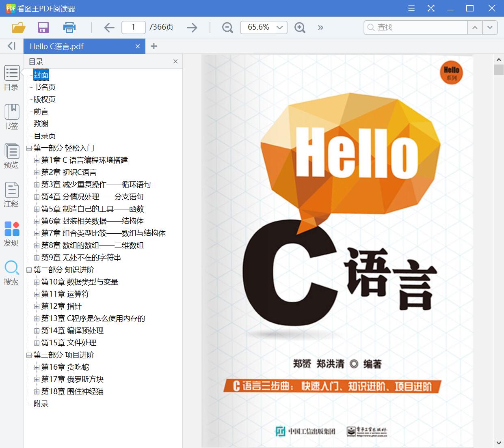Click the page number input field

point(134,27)
